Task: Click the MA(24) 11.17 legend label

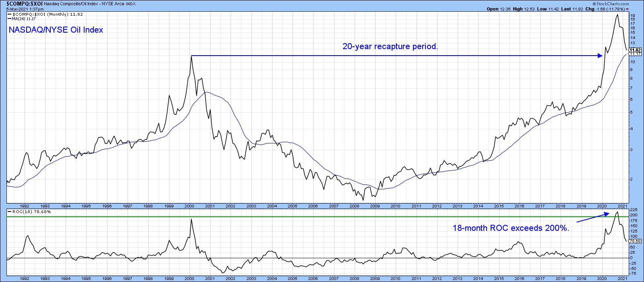Action: coord(24,19)
